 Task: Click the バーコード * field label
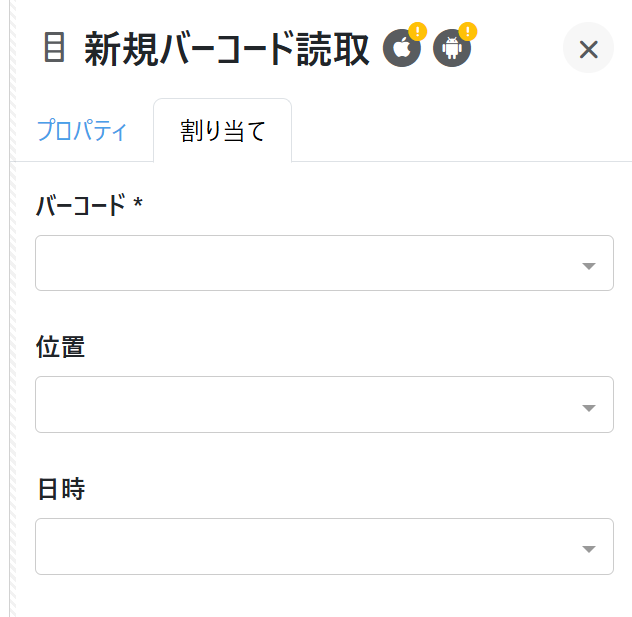[89, 206]
